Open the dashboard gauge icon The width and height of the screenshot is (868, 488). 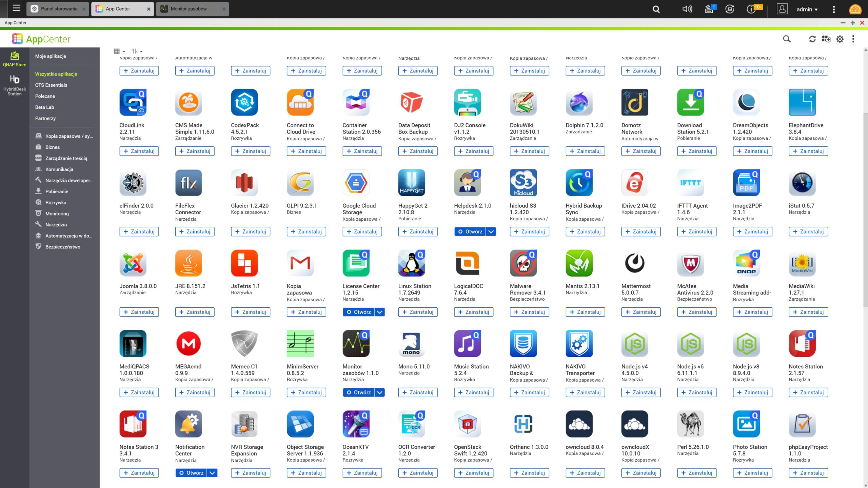[x=855, y=9]
